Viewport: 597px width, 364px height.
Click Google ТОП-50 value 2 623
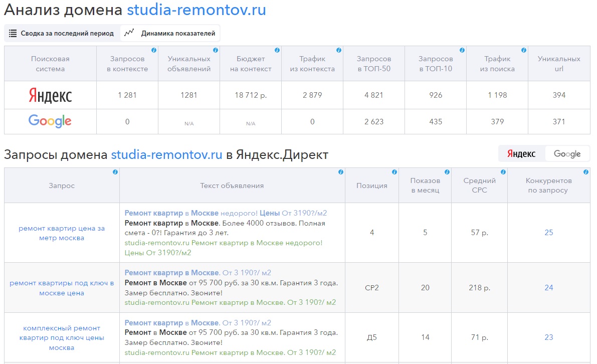tap(374, 122)
